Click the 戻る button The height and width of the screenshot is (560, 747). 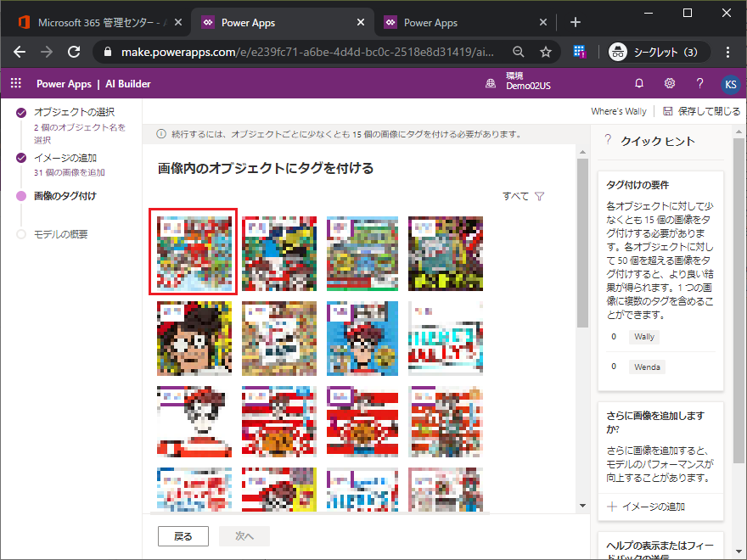tap(183, 536)
